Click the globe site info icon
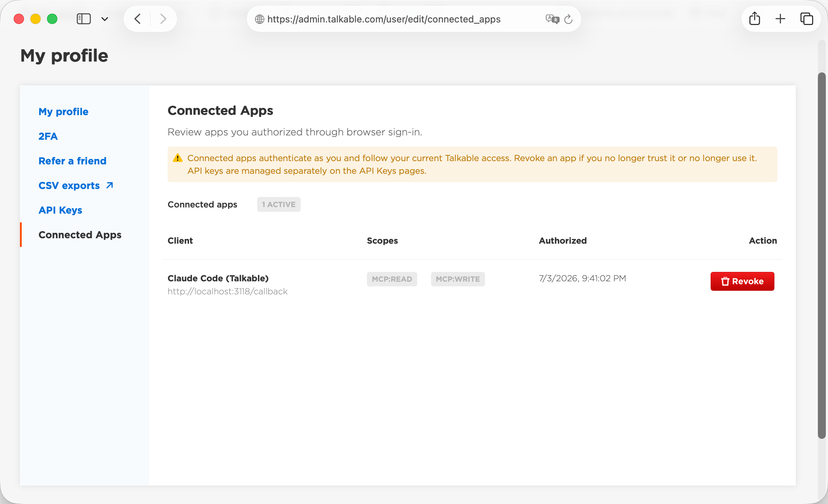Viewport: 828px width, 504px height. pos(259,19)
